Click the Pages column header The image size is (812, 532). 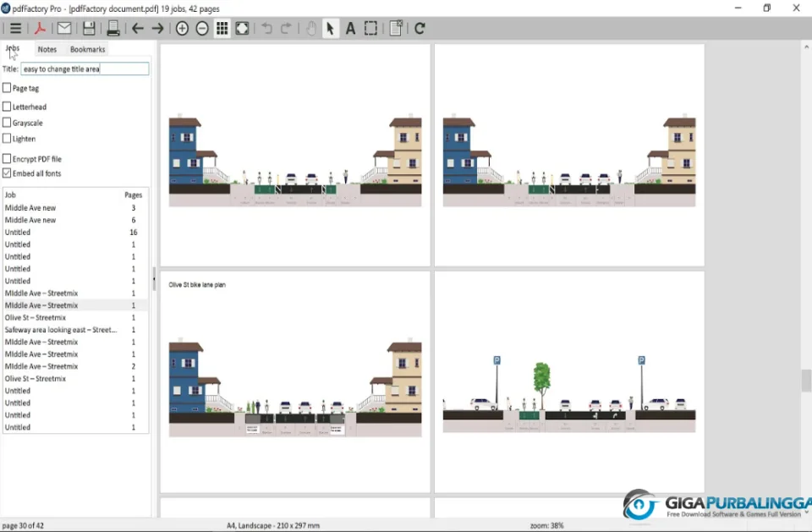[x=133, y=195]
